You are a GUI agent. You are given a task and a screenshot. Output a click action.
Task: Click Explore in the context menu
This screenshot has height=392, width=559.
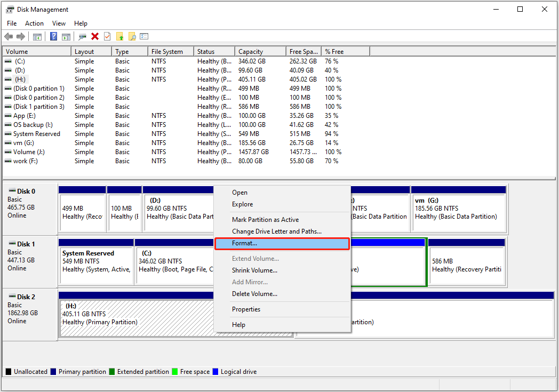(240, 204)
